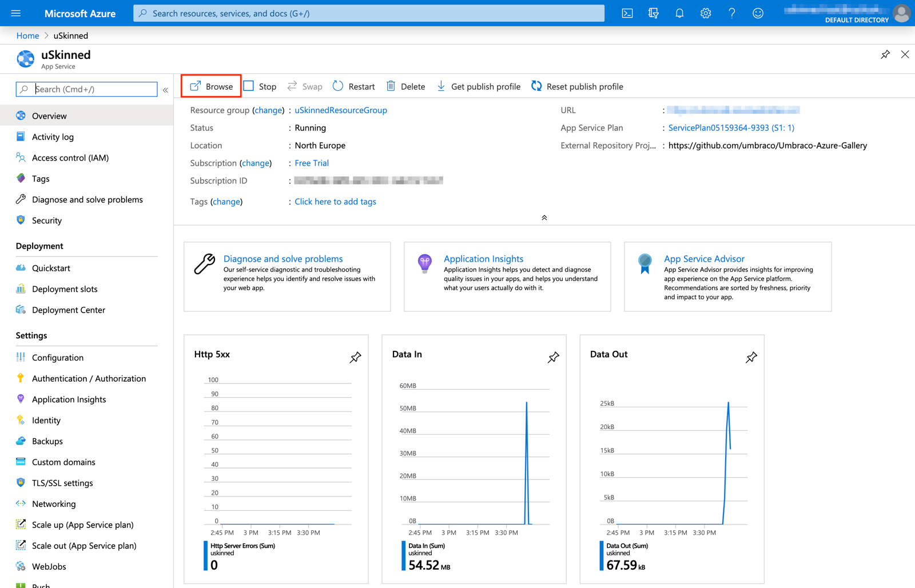The height and width of the screenshot is (588, 915).
Task: Pin the Data Out chart
Action: (x=751, y=357)
